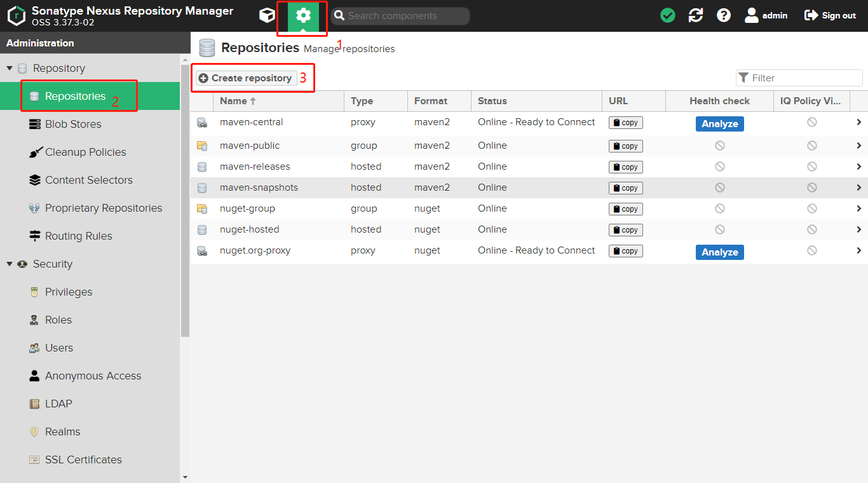
Task: Select Repositories in the sidebar
Action: click(90, 96)
